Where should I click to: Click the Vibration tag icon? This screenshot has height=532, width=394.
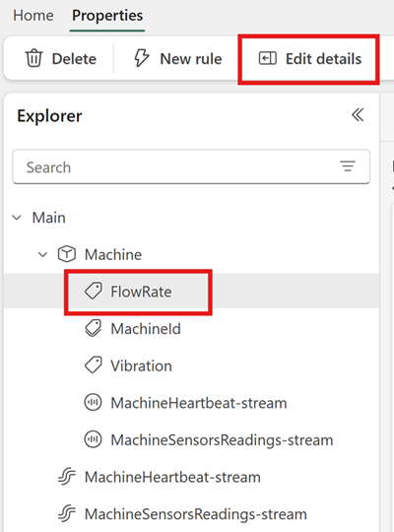tap(93, 366)
